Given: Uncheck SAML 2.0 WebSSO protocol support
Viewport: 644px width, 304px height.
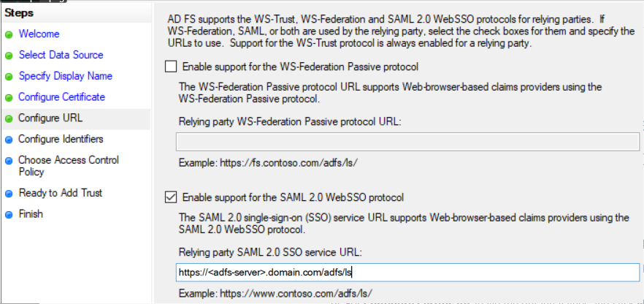Looking at the screenshot, I should (171, 197).
